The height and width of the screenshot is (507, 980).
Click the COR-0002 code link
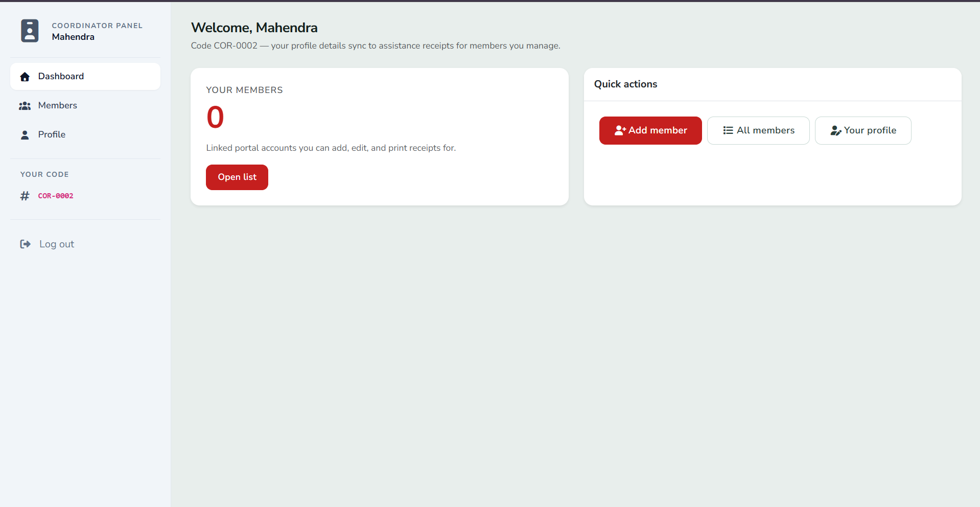click(x=56, y=196)
